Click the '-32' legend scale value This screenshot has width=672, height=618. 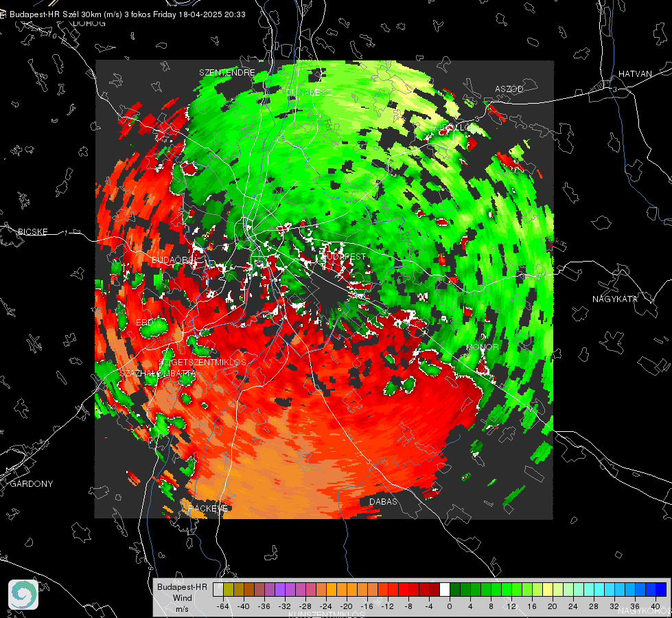pos(285,606)
